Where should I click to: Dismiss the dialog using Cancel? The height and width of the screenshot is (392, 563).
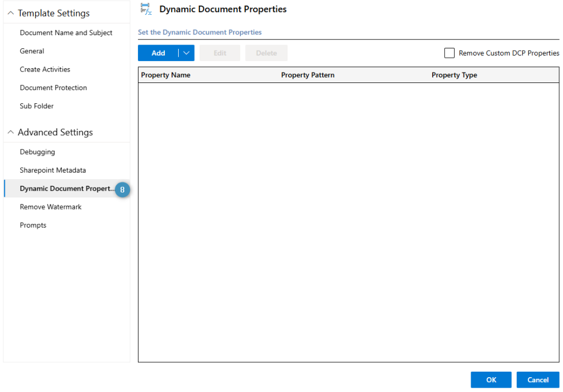(x=538, y=379)
